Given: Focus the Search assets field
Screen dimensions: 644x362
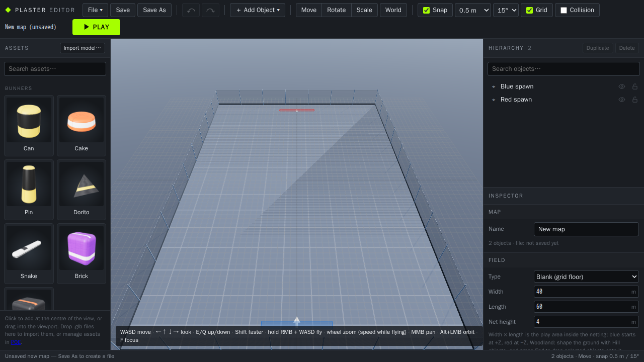Looking at the screenshot, I should 55,69.
